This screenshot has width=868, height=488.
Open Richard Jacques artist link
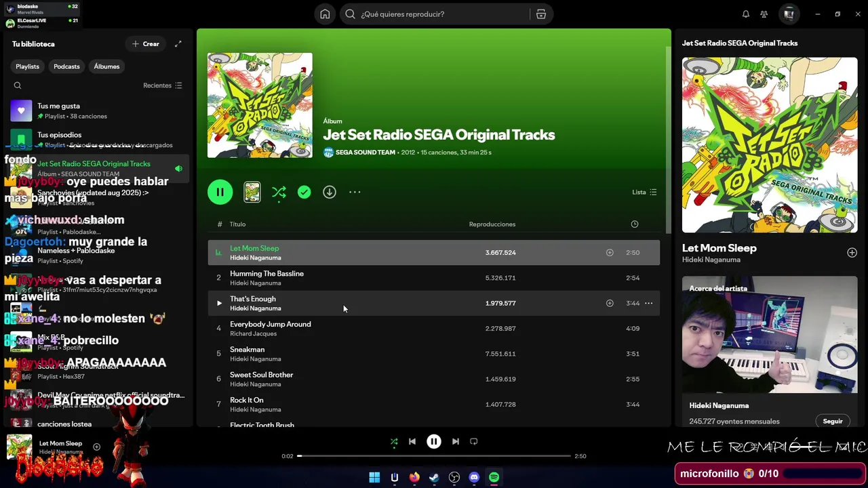pos(253,333)
